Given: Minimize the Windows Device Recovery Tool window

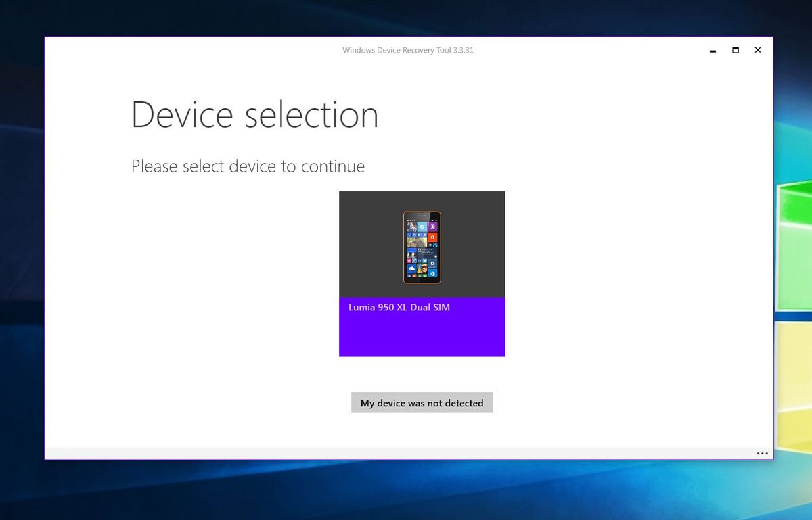Looking at the screenshot, I should click(713, 50).
